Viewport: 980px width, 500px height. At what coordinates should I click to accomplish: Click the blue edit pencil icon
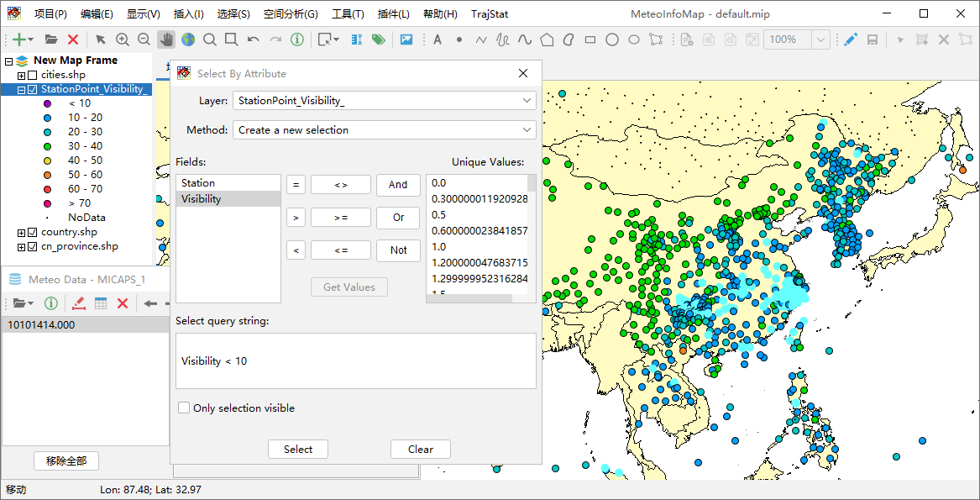pyautogui.click(x=851, y=39)
